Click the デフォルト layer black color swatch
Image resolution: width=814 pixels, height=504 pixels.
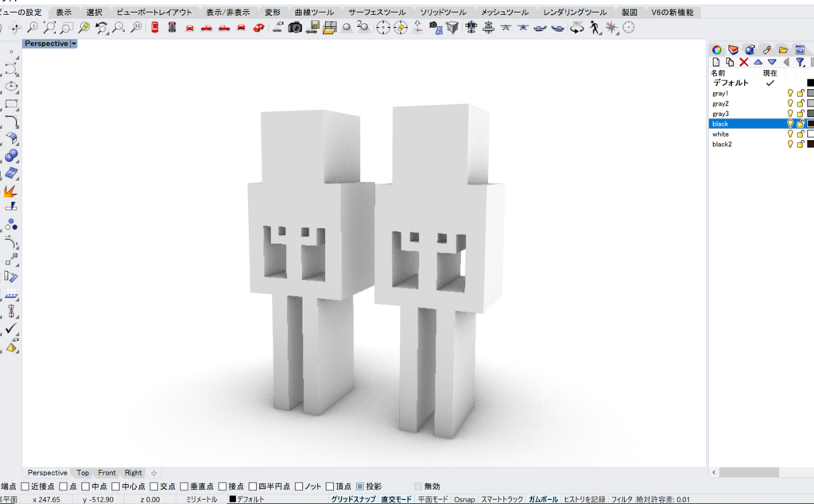pos(810,83)
